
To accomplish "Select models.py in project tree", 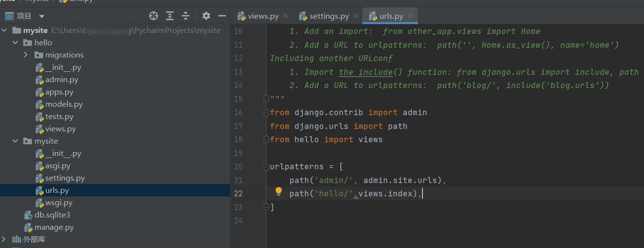I will 64,104.
